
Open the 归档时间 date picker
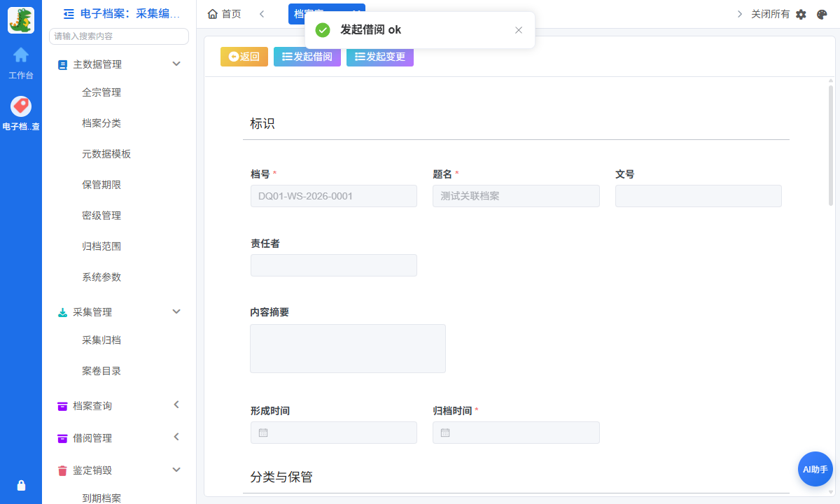pos(516,433)
